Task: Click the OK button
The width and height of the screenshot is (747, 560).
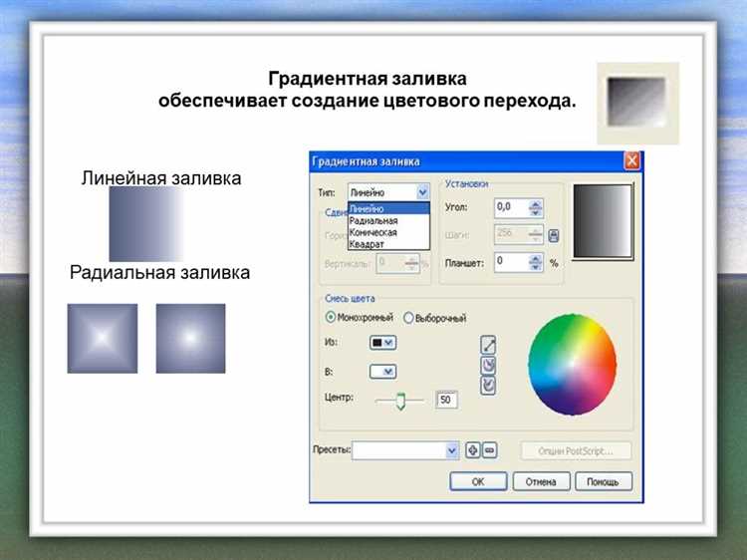Action: click(478, 481)
